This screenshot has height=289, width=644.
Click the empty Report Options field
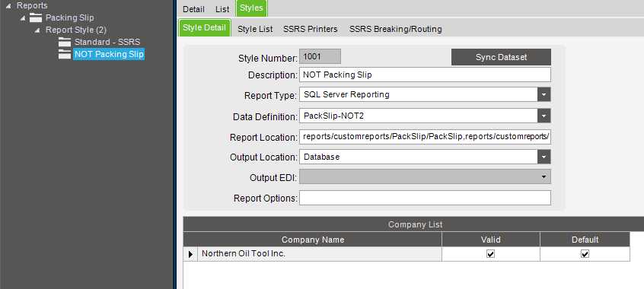click(x=425, y=198)
